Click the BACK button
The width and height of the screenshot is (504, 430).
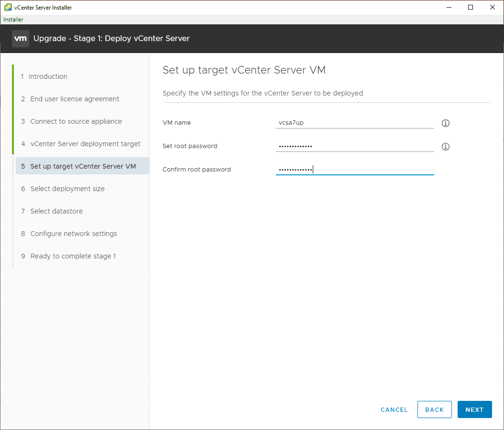click(x=434, y=409)
